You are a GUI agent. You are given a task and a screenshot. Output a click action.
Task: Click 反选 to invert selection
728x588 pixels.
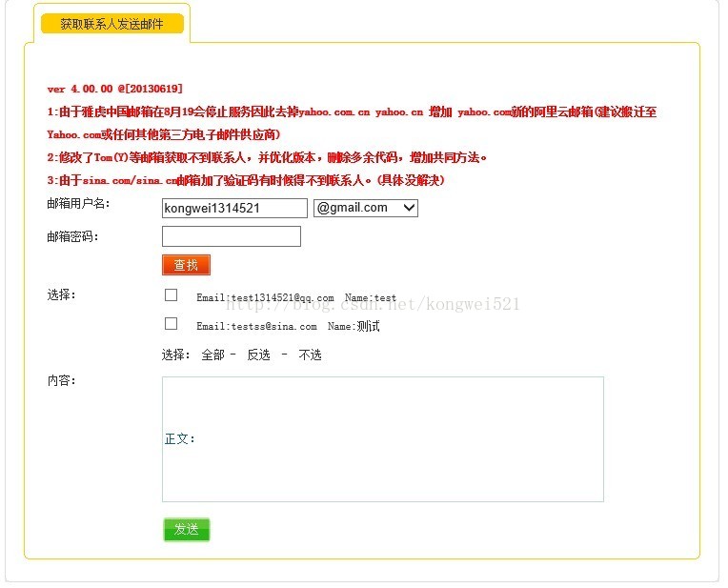pyautogui.click(x=258, y=355)
